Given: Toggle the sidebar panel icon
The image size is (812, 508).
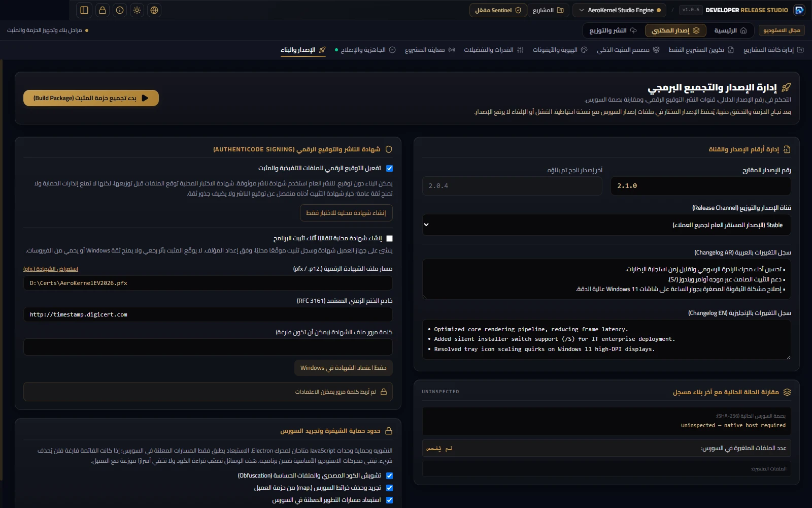Looking at the screenshot, I should pos(84,10).
